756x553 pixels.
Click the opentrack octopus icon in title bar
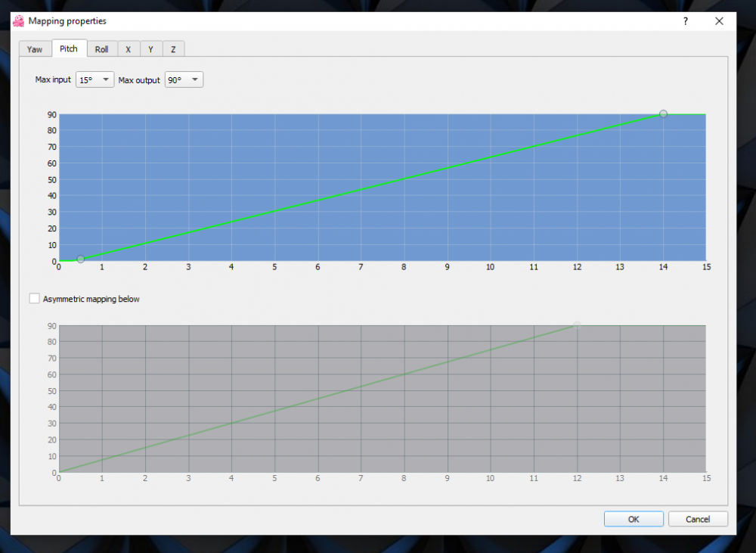pos(19,21)
